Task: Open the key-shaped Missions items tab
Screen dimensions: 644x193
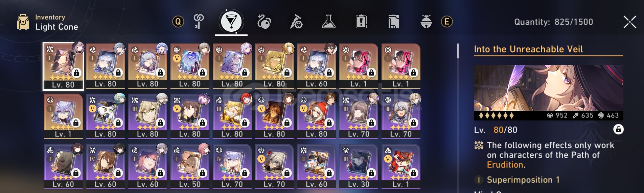Action: [x=199, y=22]
